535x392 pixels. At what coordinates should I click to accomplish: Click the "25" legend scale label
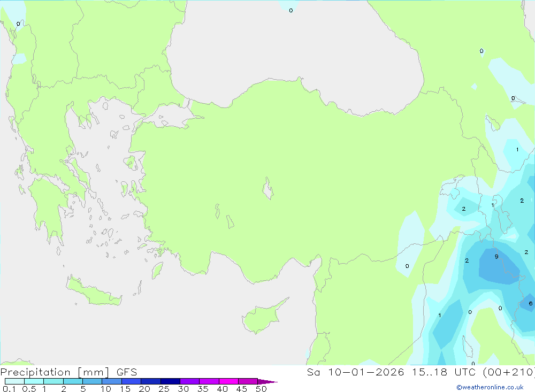(164, 389)
